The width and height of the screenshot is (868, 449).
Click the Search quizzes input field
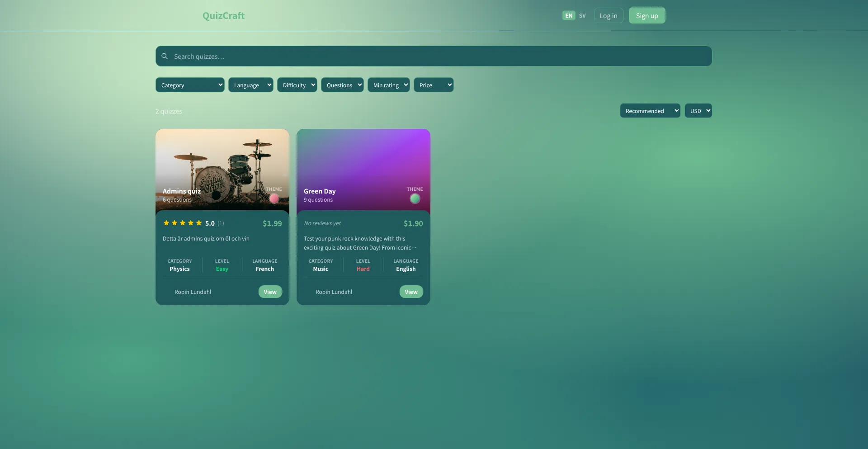click(x=434, y=56)
